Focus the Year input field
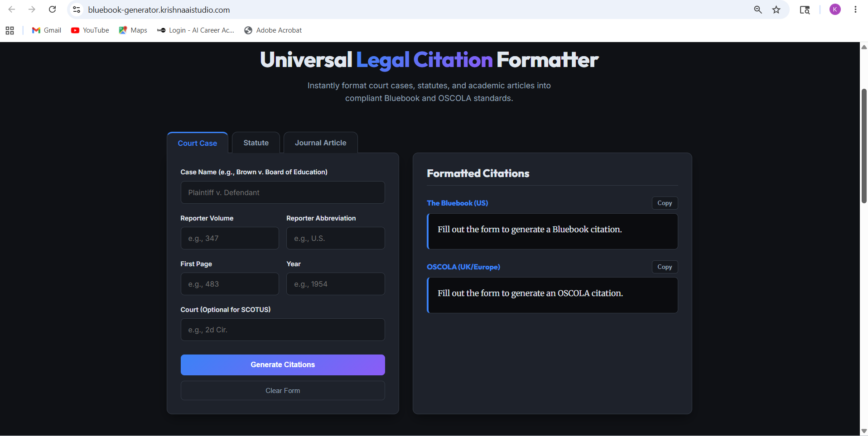868x436 pixels. 336,284
